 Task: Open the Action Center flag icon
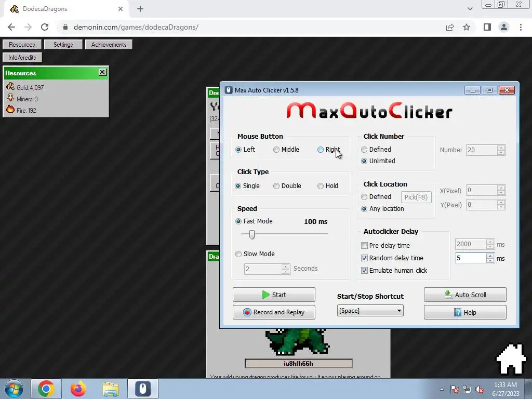click(x=455, y=390)
